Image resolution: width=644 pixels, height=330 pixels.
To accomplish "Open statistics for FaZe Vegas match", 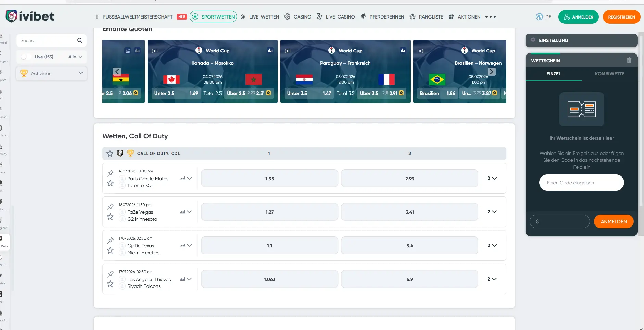I will pyautogui.click(x=182, y=212).
